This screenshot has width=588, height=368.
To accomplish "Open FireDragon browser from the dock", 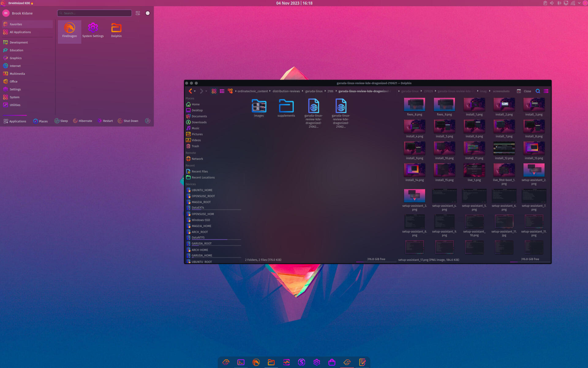I will [x=256, y=362].
